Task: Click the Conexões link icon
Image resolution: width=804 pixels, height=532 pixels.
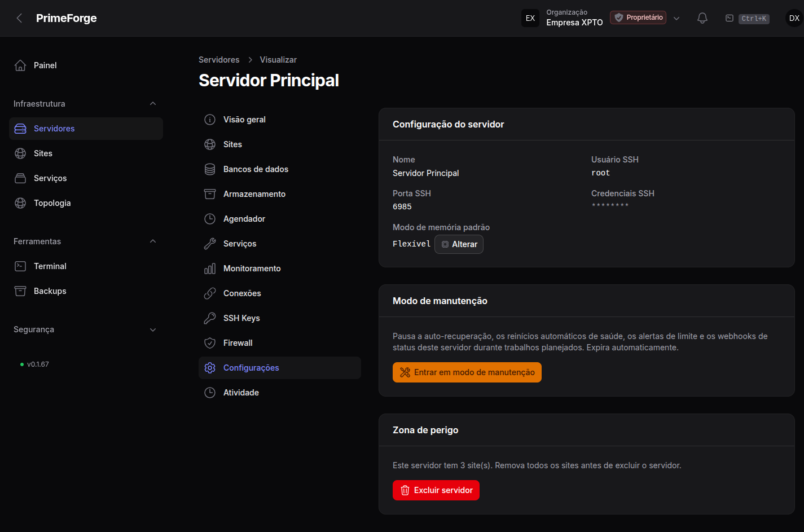Action: tap(210, 293)
